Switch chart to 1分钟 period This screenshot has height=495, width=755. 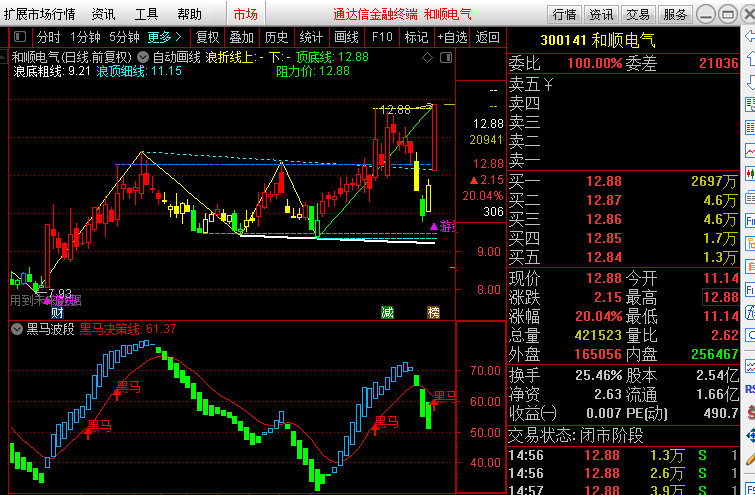point(85,37)
